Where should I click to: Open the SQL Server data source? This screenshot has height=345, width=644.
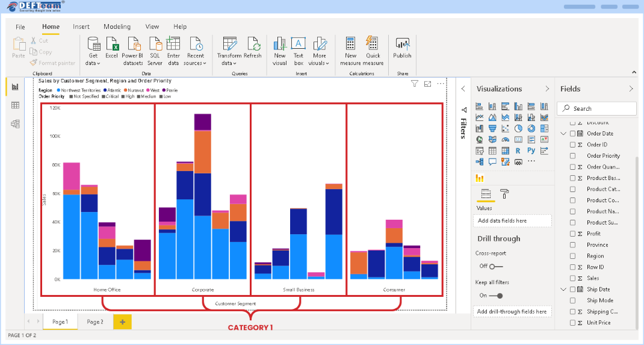[155, 44]
